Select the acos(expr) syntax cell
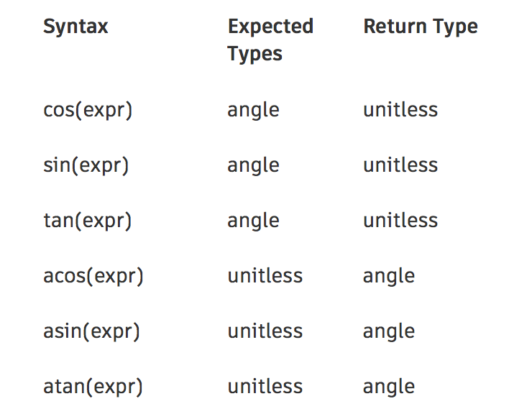 coord(93,276)
